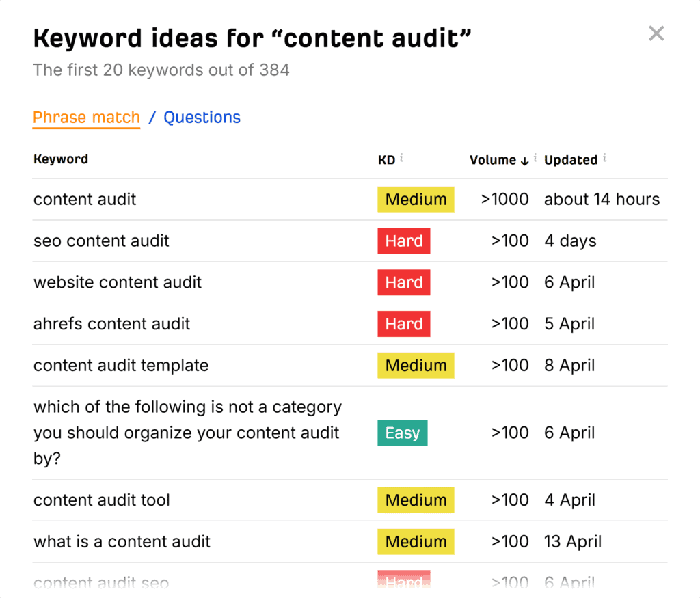This screenshot has width=700, height=598.
Task: Click the Keyword column header
Action: pos(61,159)
